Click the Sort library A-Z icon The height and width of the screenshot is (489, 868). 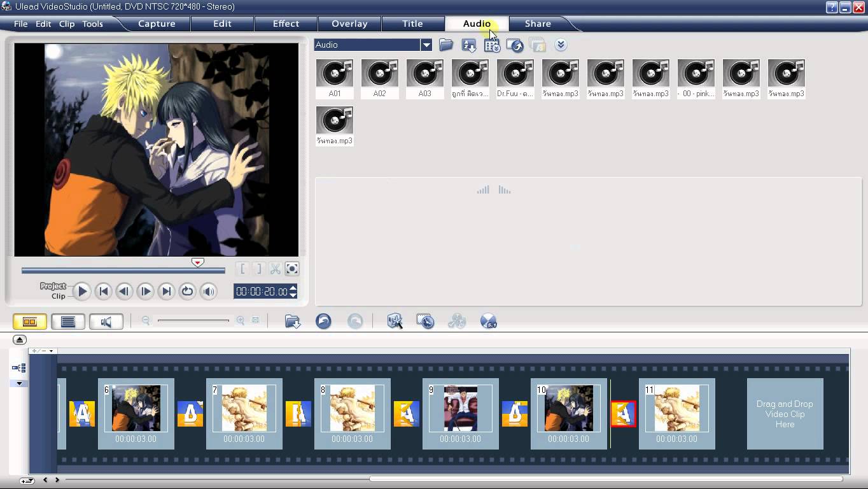pos(469,45)
